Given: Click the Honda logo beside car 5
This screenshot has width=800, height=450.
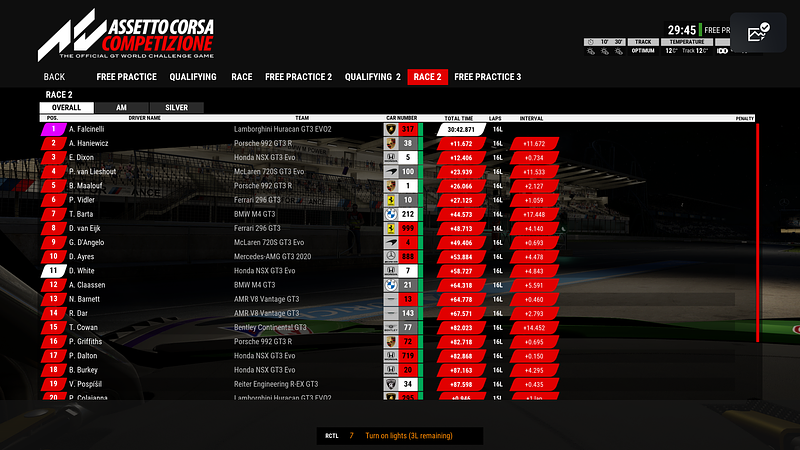Looking at the screenshot, I should point(391,158).
